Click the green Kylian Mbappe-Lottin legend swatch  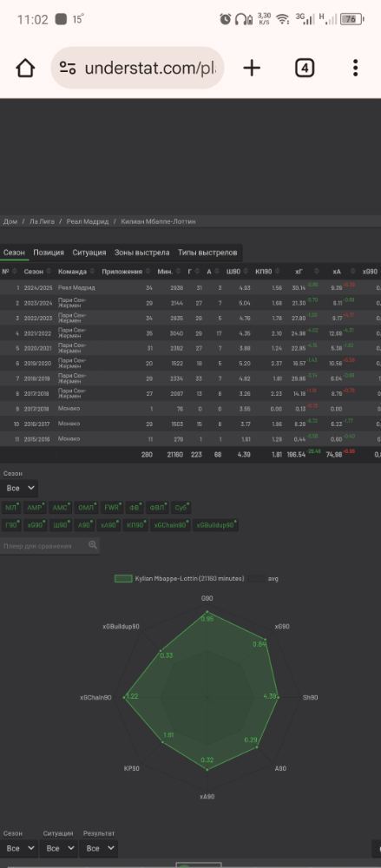click(x=123, y=578)
